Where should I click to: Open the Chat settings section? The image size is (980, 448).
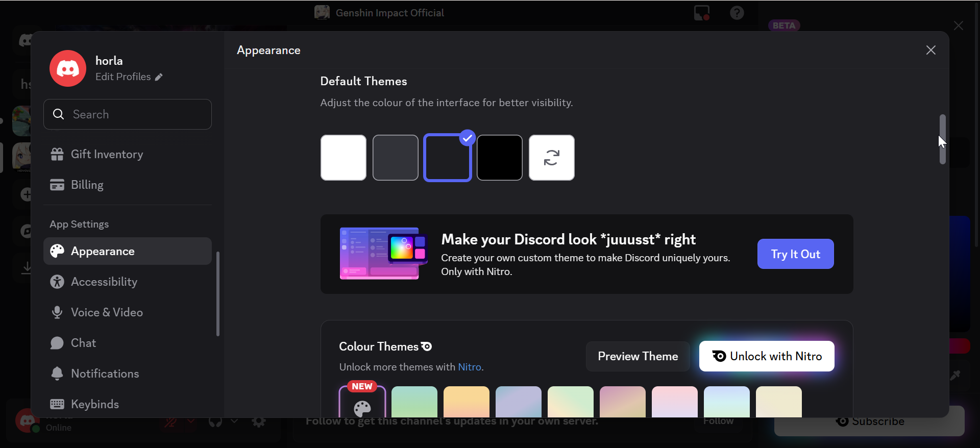pyautogui.click(x=128, y=343)
